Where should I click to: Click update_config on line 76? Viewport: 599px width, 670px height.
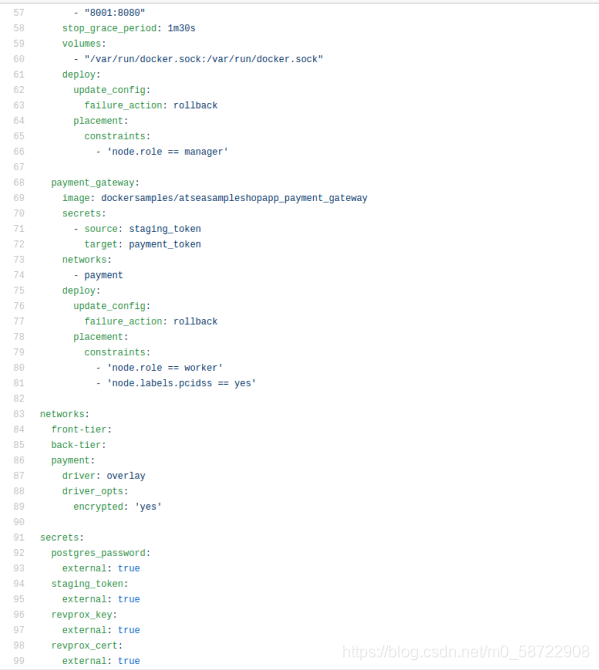(x=109, y=306)
